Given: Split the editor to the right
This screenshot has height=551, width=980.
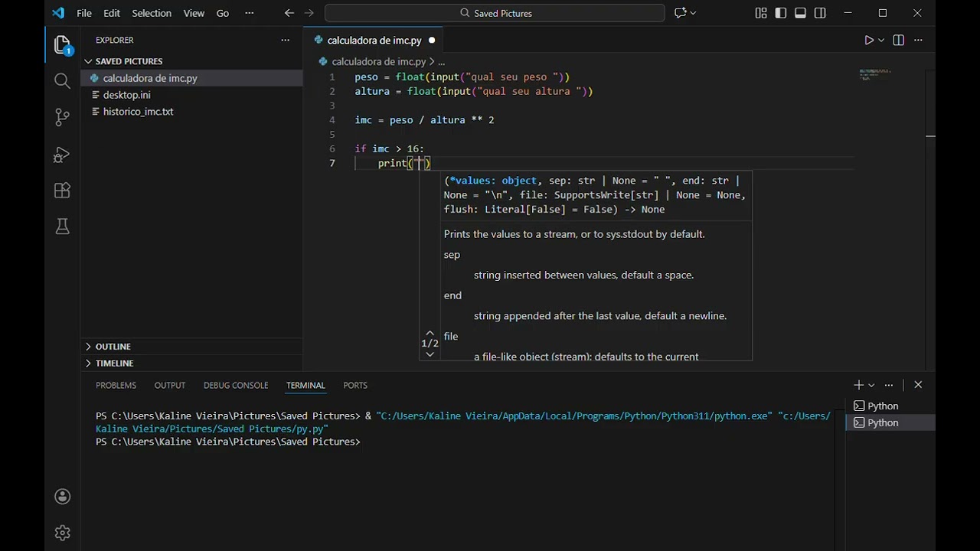Looking at the screenshot, I should [899, 41].
